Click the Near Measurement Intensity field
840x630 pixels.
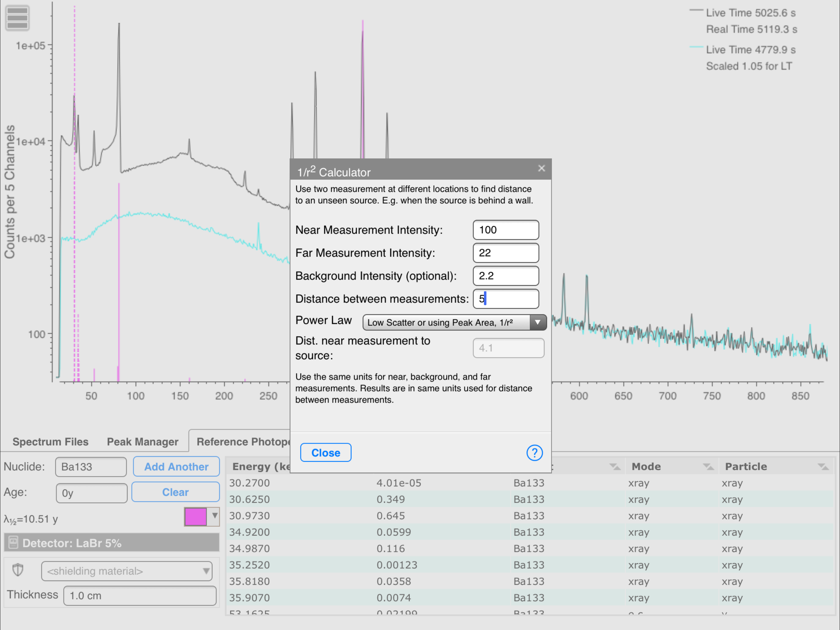(505, 230)
